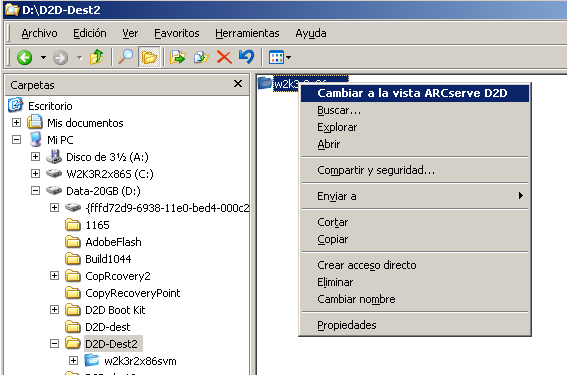The image size is (567, 375).
Task: Click the blue Undo arrow icon
Action: click(247, 57)
